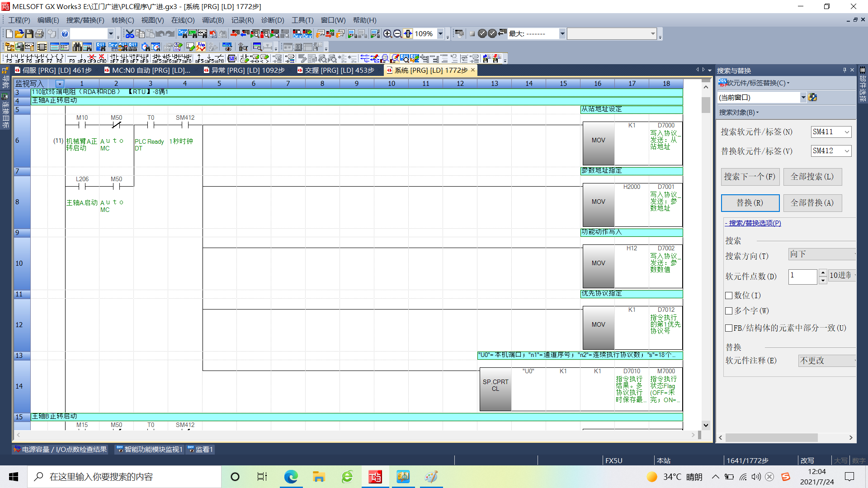Screen dimensions: 868x488
Task: Switch to the 伺服 [PRG] [LD] 461步 tab
Action: point(56,70)
